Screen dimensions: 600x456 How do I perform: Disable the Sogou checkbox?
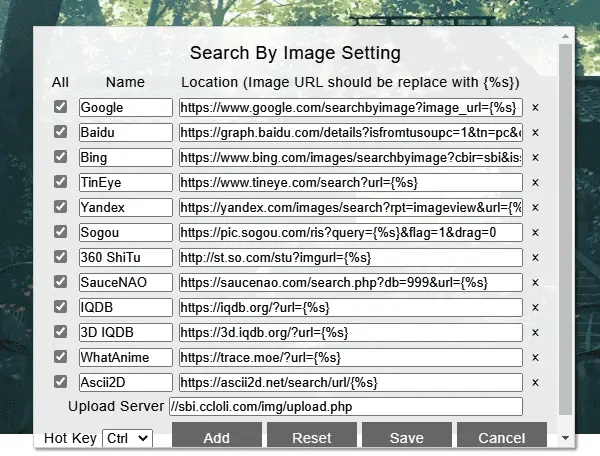60,231
